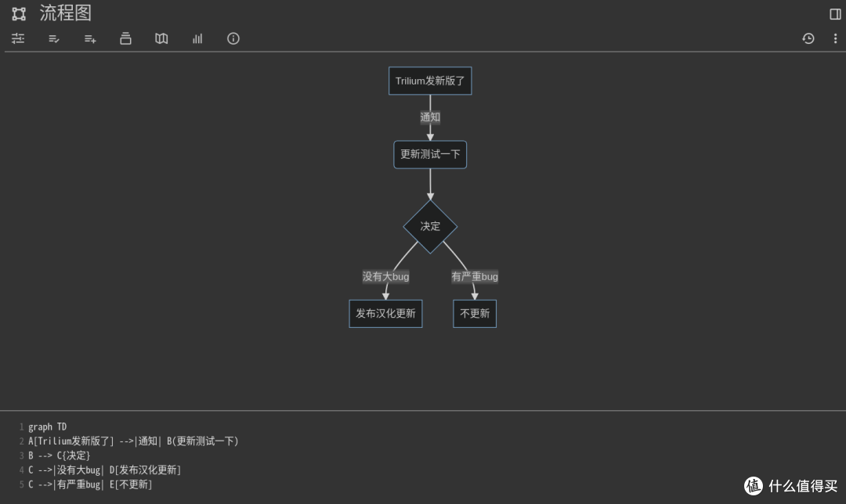846x504 pixels.
Task: Open note map icon
Action: click(161, 38)
